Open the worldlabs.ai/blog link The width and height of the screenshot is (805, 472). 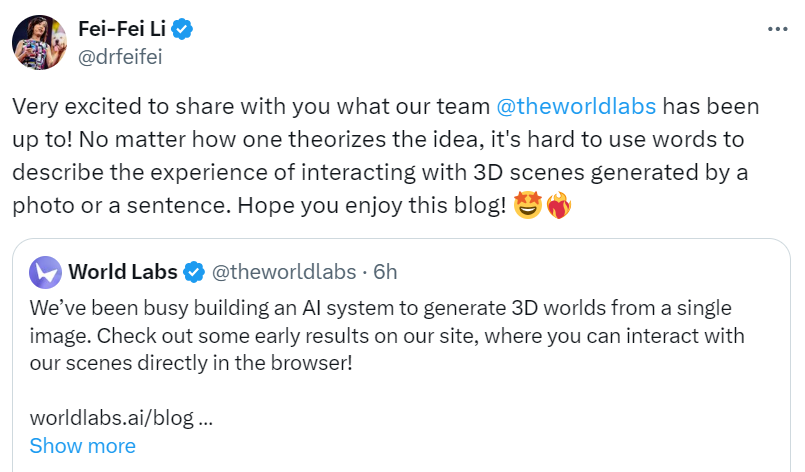click(112, 418)
